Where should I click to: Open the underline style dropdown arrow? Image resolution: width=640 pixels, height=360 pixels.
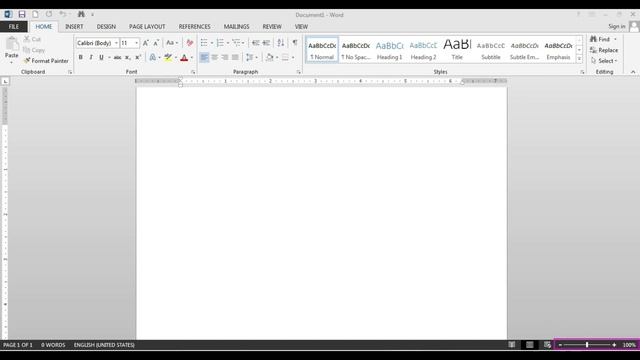tap(109, 58)
